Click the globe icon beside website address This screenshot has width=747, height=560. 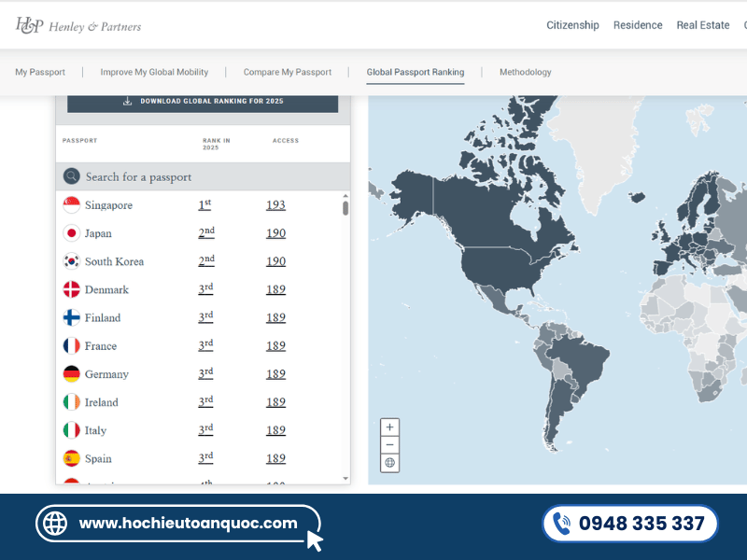(x=55, y=524)
